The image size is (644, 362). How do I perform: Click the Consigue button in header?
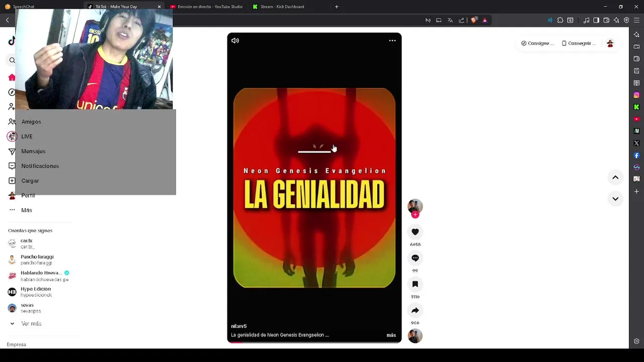[x=537, y=43]
